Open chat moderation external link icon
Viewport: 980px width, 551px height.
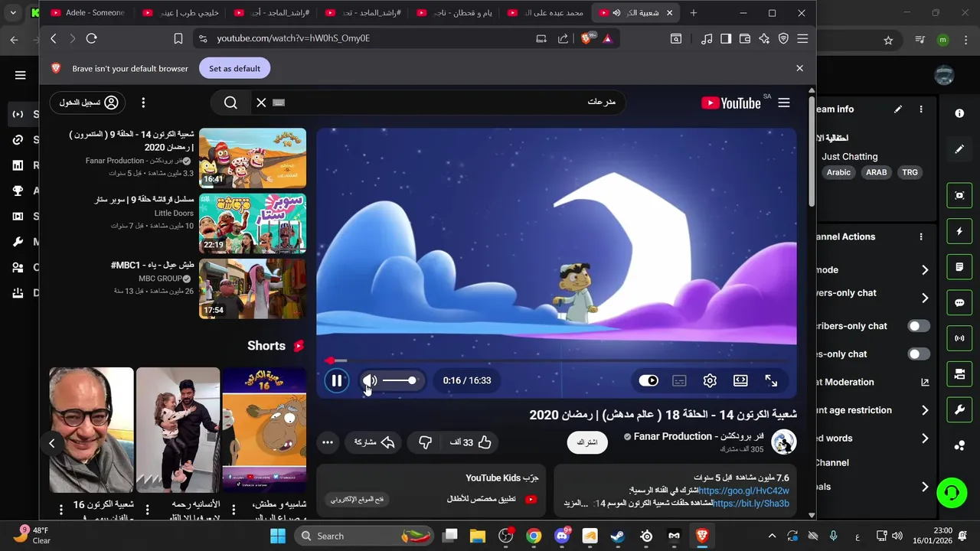(925, 382)
